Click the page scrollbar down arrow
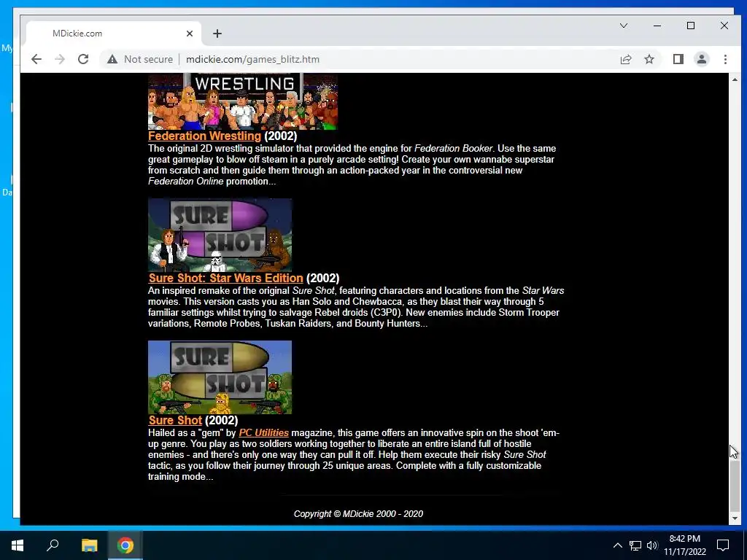Viewport: 747px width, 560px height. [734, 518]
